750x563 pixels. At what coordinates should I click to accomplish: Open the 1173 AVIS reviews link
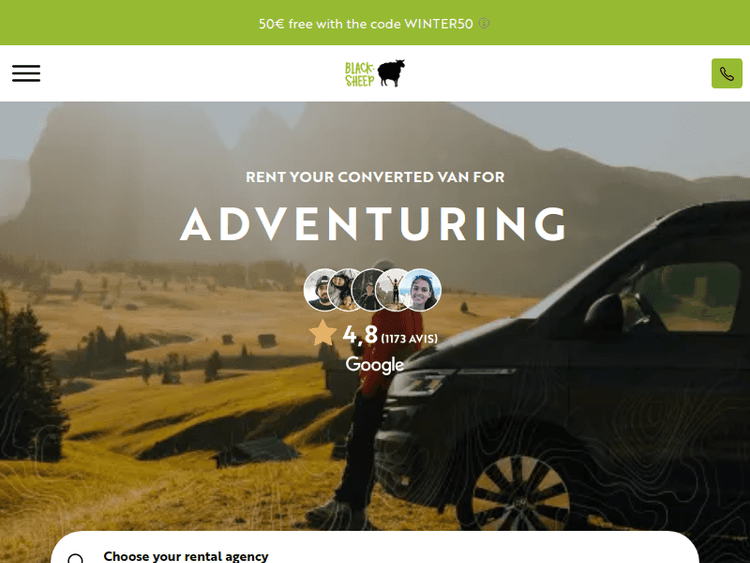click(x=409, y=339)
